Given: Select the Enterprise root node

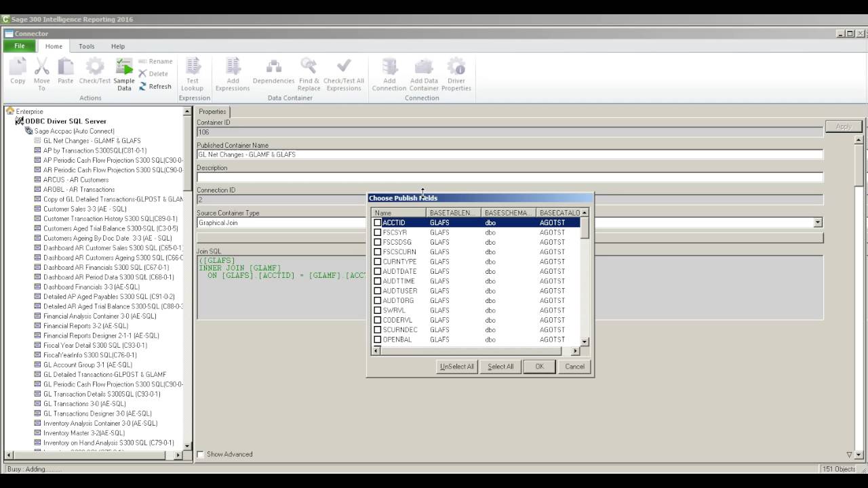Looking at the screenshot, I should (29, 111).
